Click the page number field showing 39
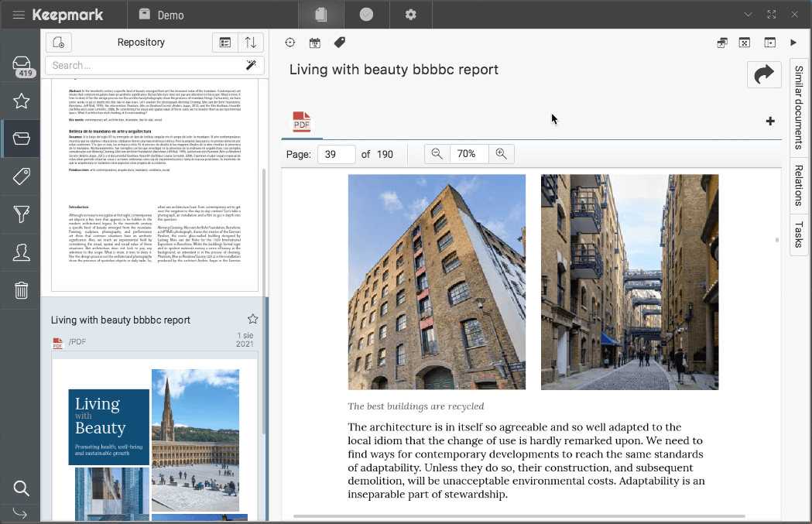 (x=336, y=154)
